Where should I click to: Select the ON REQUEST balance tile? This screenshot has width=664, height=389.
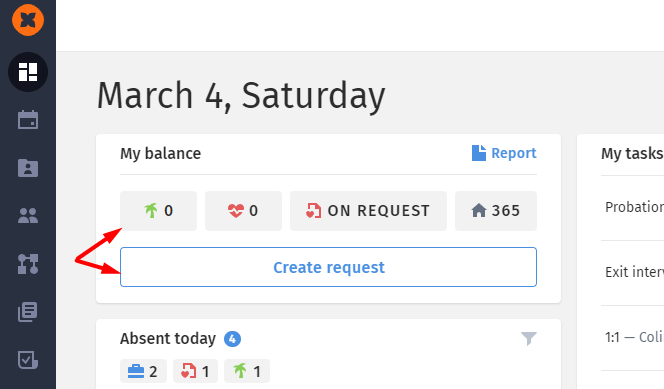tap(368, 211)
